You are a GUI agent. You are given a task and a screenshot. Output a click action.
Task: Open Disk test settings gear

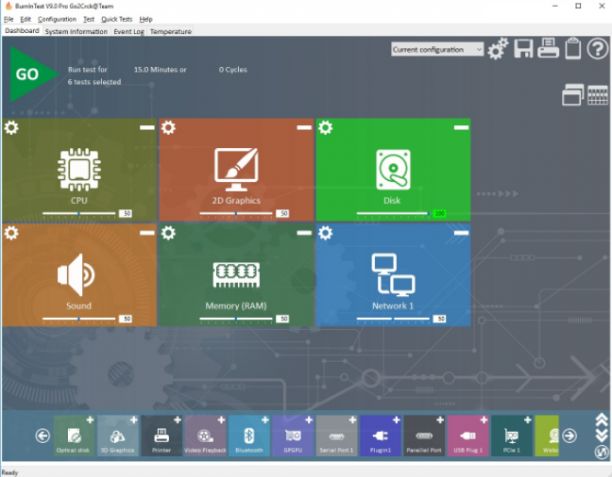pos(325,128)
